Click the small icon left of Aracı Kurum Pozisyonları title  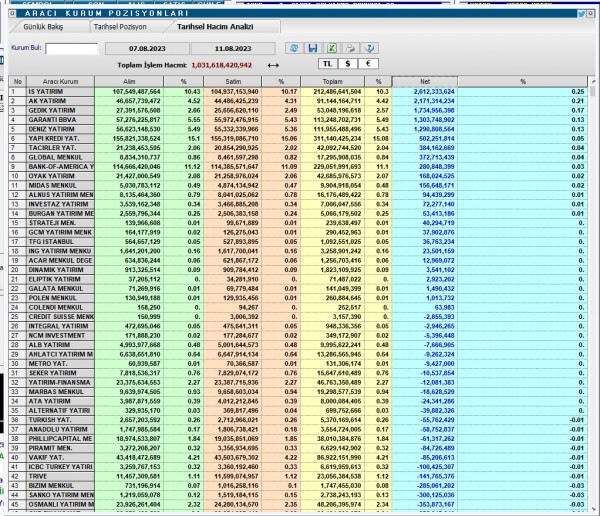point(12,13)
